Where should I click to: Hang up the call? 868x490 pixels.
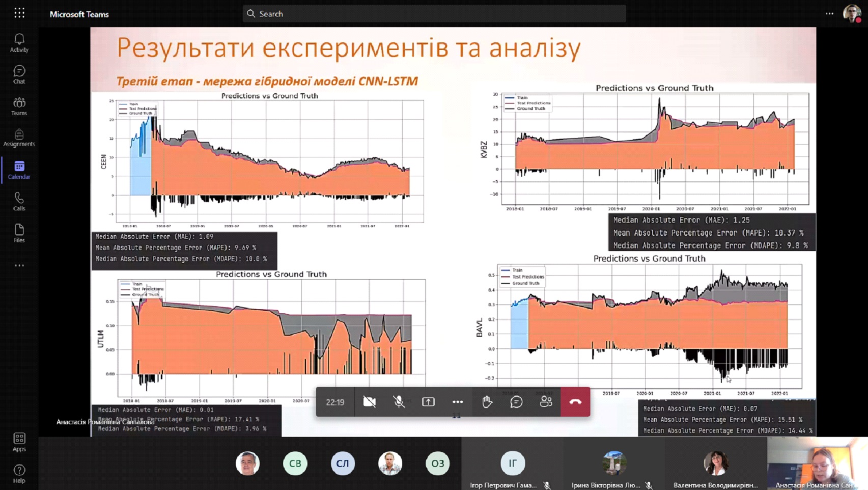point(575,402)
